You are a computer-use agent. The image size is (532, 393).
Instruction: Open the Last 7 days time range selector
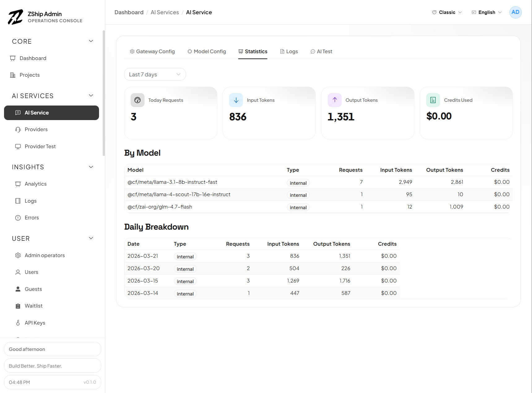coord(155,74)
